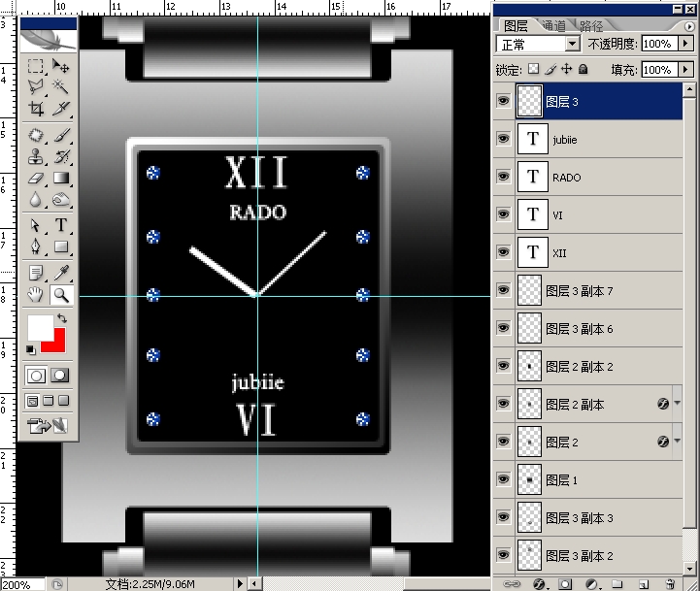Open the blend mode 正常 dropdown
This screenshot has width=700, height=591.
click(572, 44)
